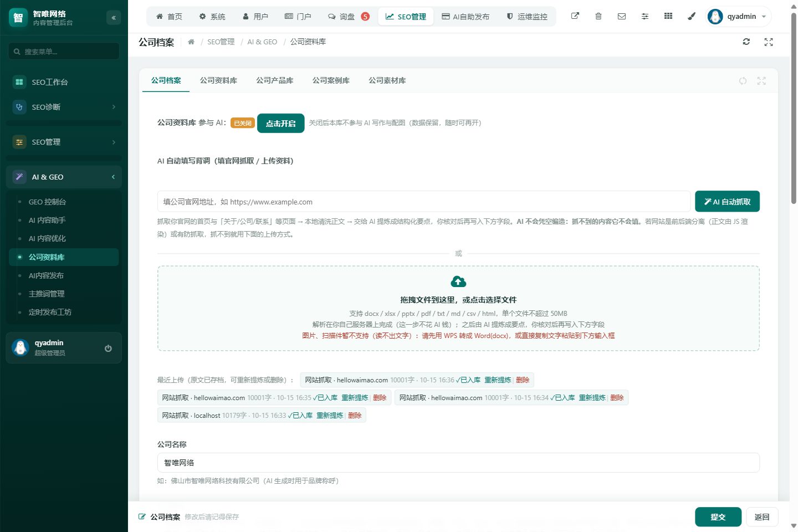
Task: Expand the SEO诊断 sidebar menu
Action: [x=64, y=107]
